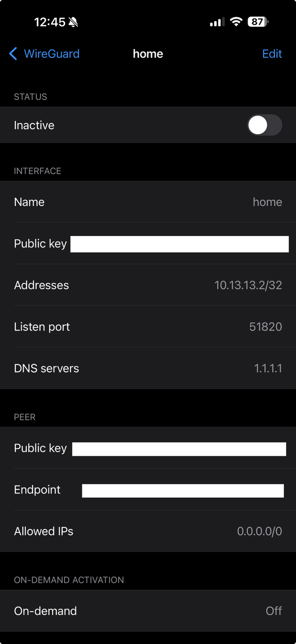Tap the redacted Endpoint field
This screenshot has width=296, height=644.
(183, 490)
